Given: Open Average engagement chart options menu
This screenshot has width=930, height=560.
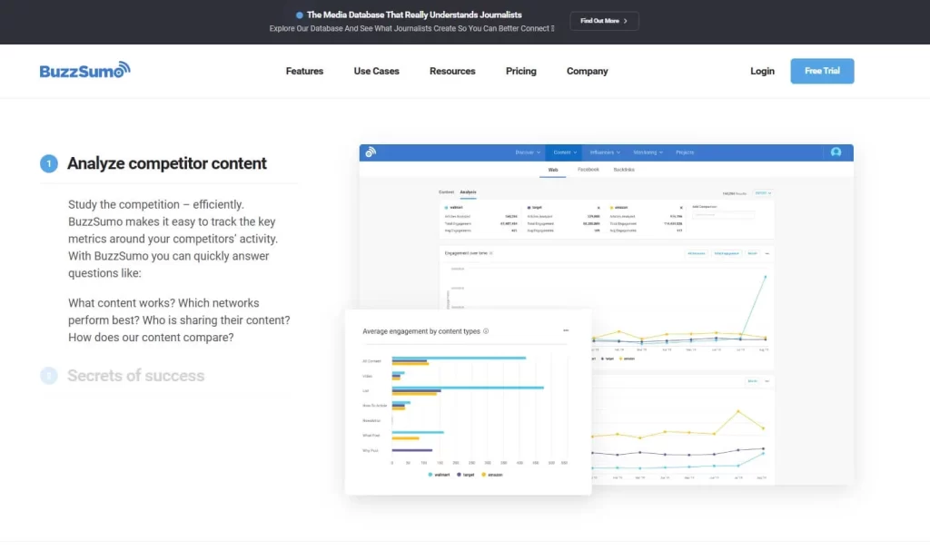Looking at the screenshot, I should click(x=566, y=330).
